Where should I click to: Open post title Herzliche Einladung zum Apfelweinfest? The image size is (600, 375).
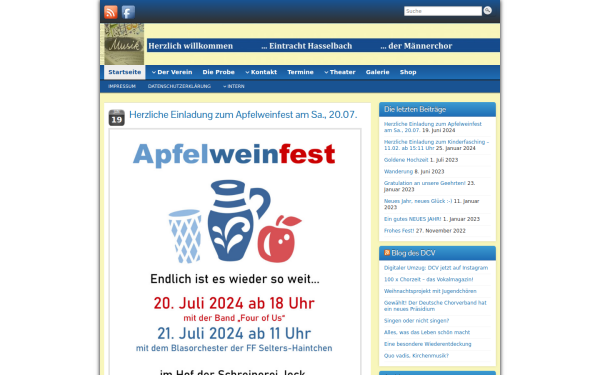click(x=243, y=115)
